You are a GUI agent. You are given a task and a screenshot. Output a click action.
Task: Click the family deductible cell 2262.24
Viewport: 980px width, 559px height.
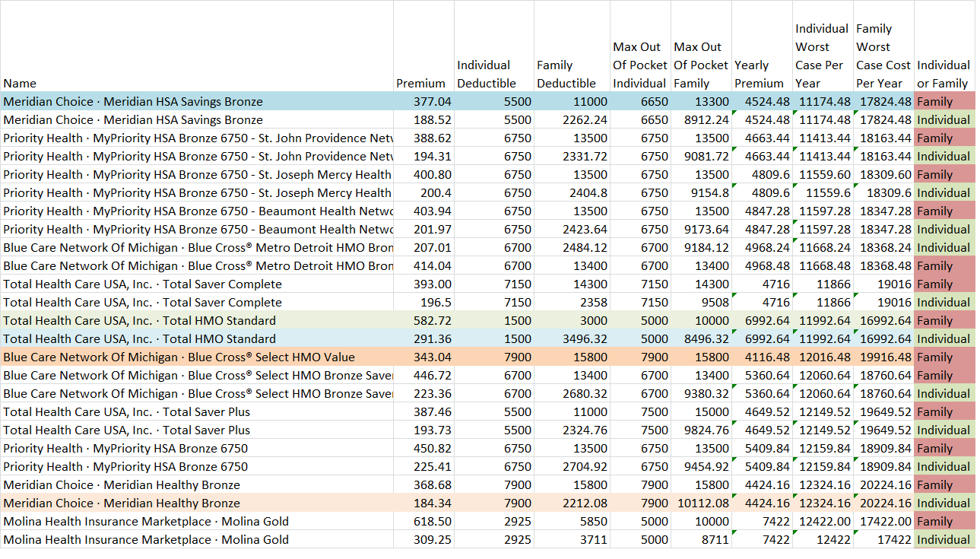click(572, 119)
